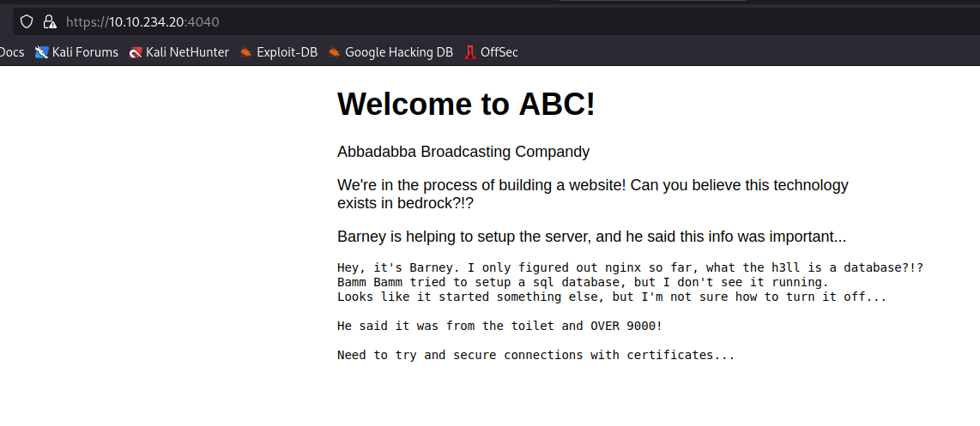Click the empty area of the address bar

coord(601,21)
